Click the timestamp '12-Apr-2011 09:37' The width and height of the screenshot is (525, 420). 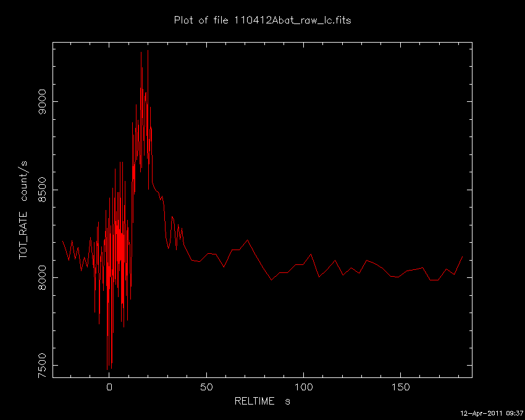click(x=492, y=413)
